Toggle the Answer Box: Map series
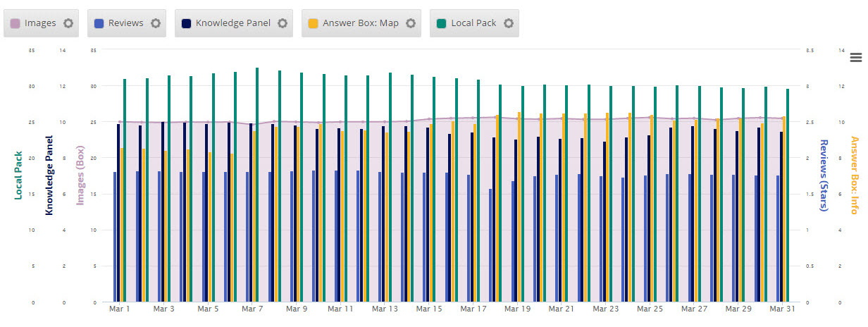868x327 pixels. 360,23
